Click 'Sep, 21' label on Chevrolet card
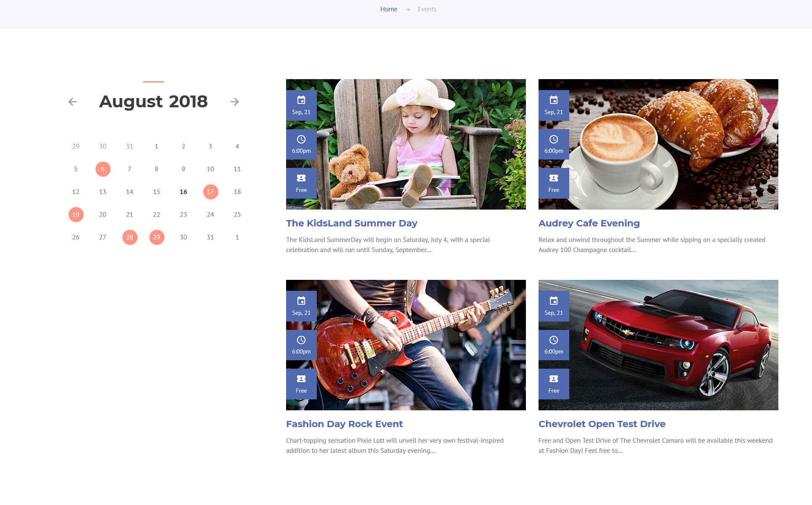The width and height of the screenshot is (812, 505). pos(554,313)
